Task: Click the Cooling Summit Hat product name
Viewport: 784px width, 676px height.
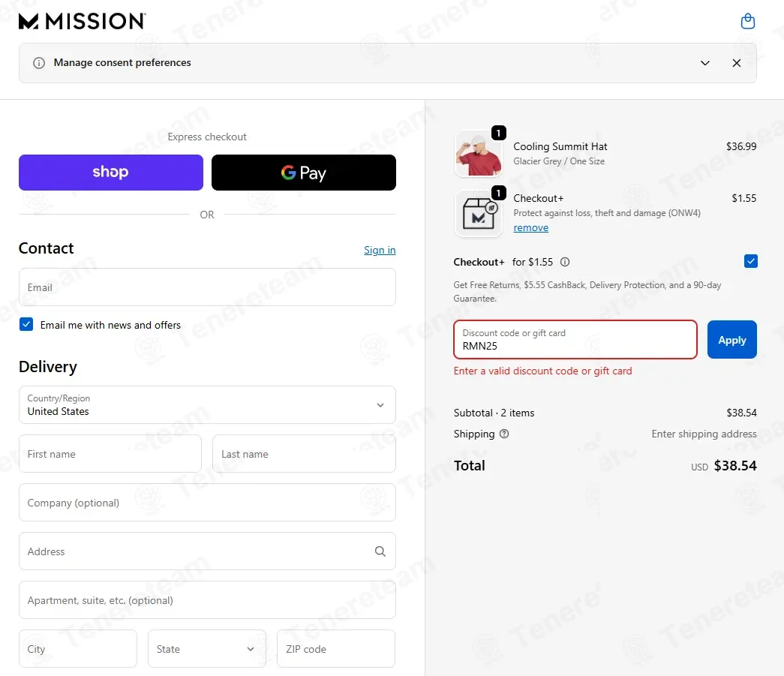Action: (x=560, y=146)
